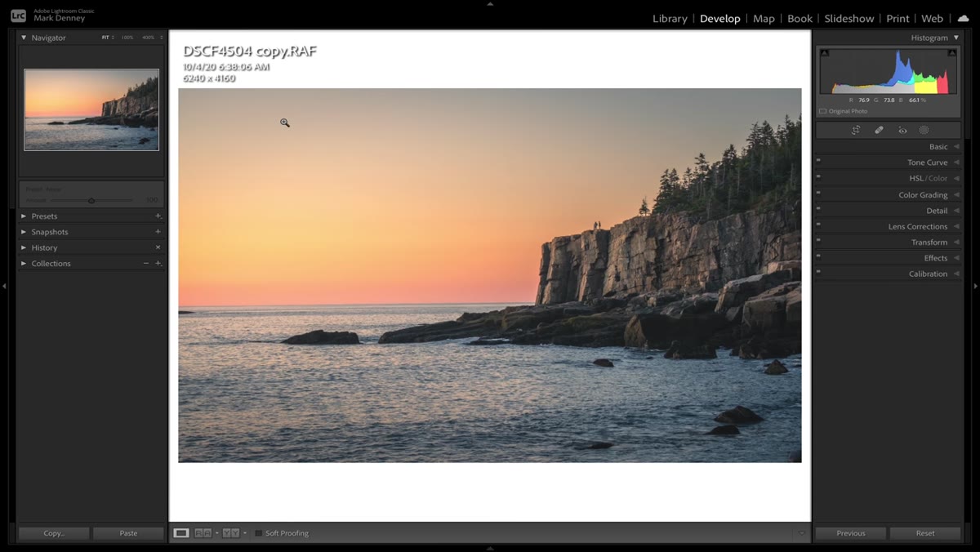Click the histogram graph
This screenshot has height=552, width=980.
[889, 72]
